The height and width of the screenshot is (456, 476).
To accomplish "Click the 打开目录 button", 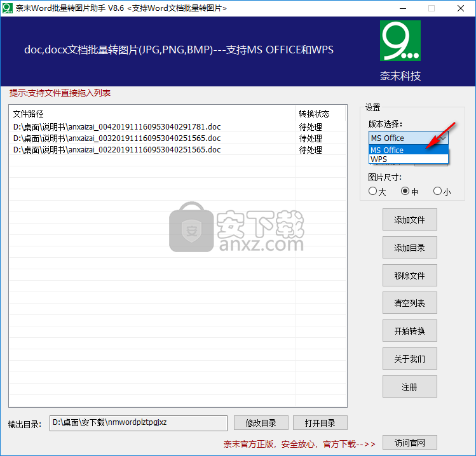I will click(320, 422).
